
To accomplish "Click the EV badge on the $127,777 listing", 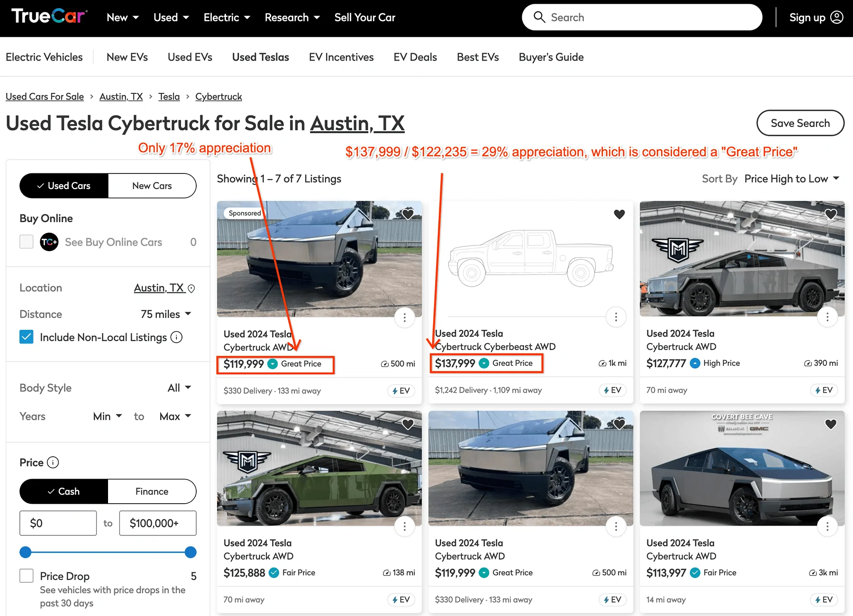I will 824,390.
